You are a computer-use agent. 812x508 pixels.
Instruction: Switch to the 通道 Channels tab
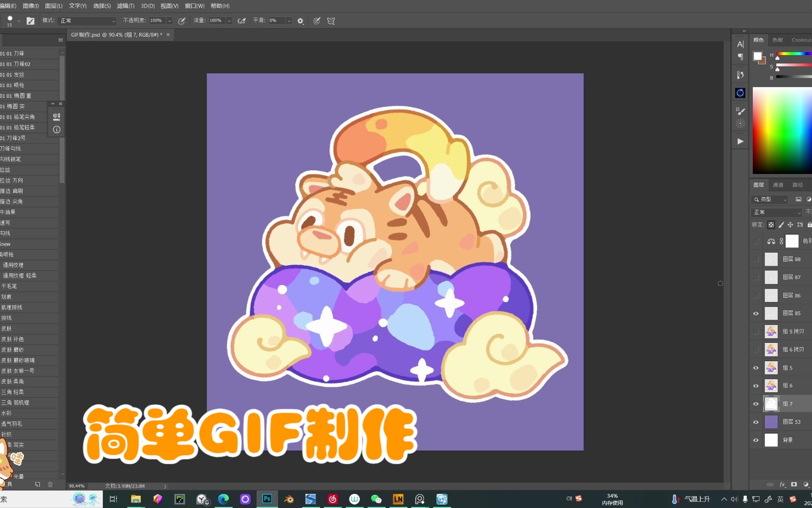pos(778,184)
